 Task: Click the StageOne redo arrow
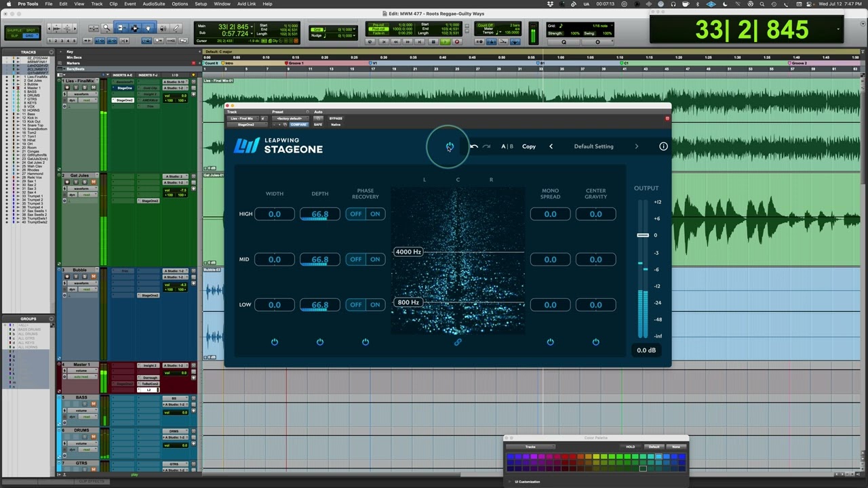click(x=486, y=146)
